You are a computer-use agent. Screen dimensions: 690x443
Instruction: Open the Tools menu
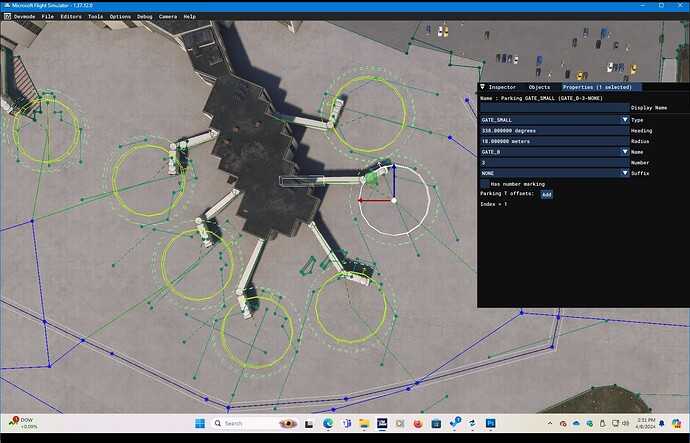tap(95, 17)
